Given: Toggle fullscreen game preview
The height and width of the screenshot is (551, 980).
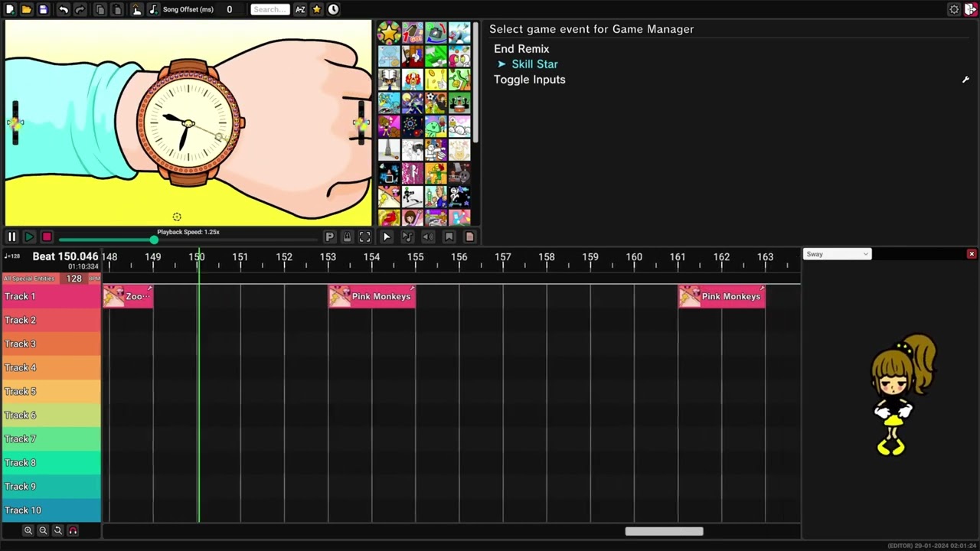Looking at the screenshot, I should [364, 237].
